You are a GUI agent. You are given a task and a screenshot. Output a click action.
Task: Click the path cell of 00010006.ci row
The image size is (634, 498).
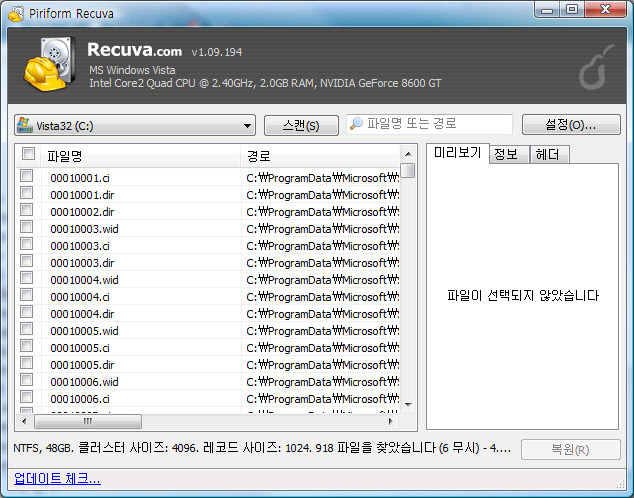coord(322,399)
